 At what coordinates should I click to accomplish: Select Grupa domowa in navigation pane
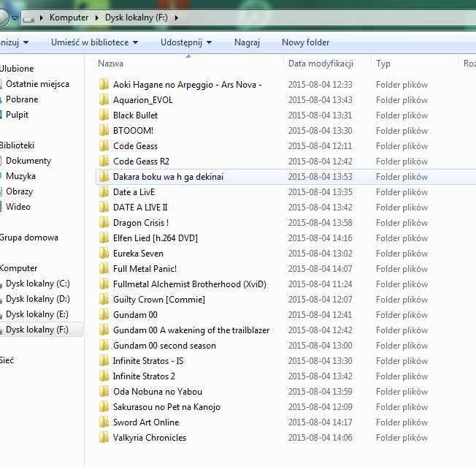(x=29, y=238)
